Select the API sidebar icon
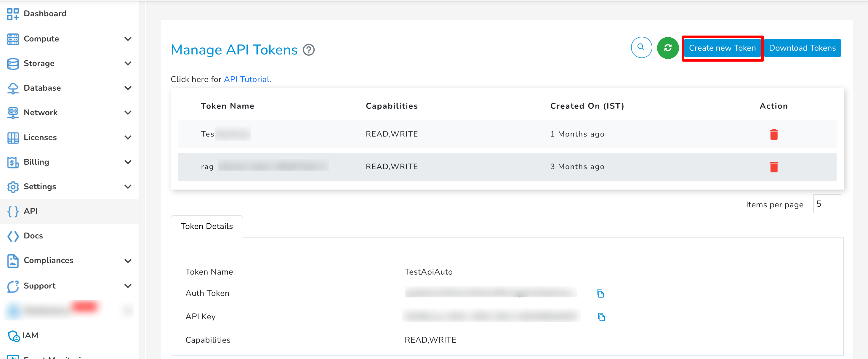The width and height of the screenshot is (868, 359). click(12, 211)
